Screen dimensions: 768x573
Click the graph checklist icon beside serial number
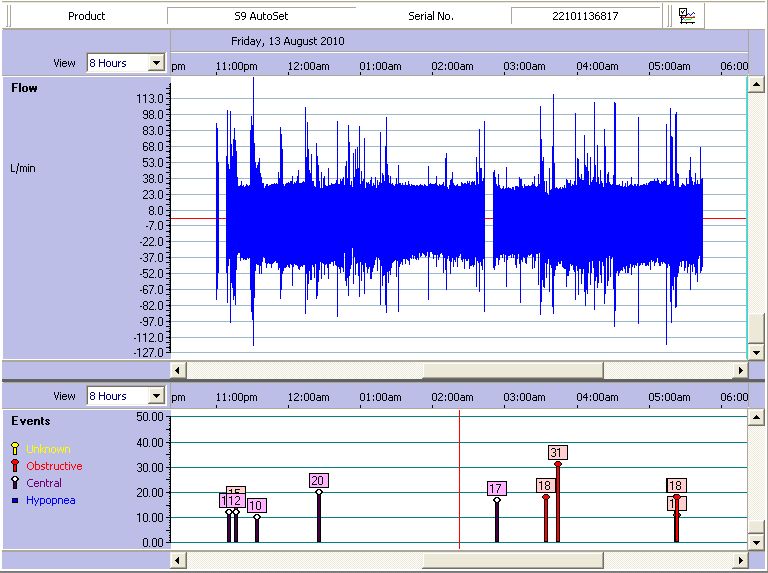coord(687,16)
